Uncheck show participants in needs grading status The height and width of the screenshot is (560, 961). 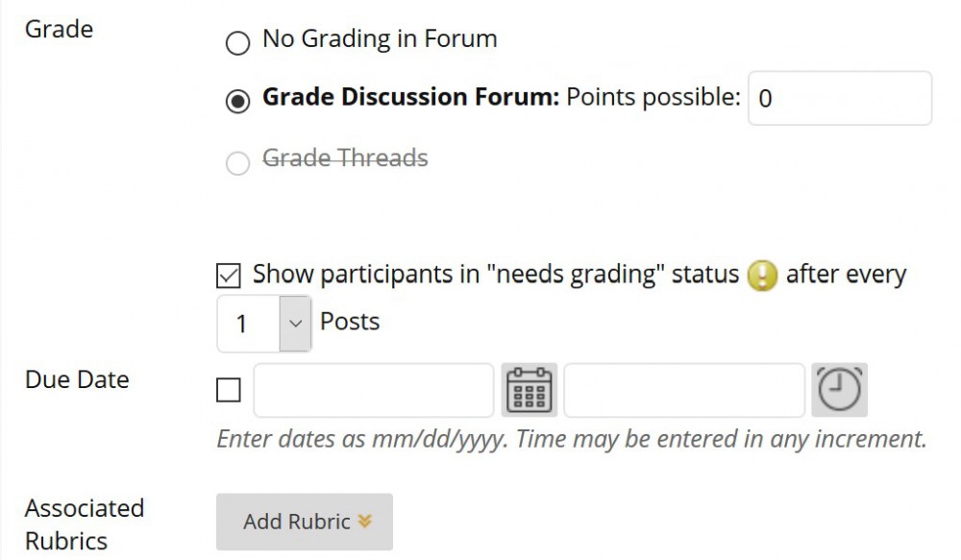tap(228, 275)
